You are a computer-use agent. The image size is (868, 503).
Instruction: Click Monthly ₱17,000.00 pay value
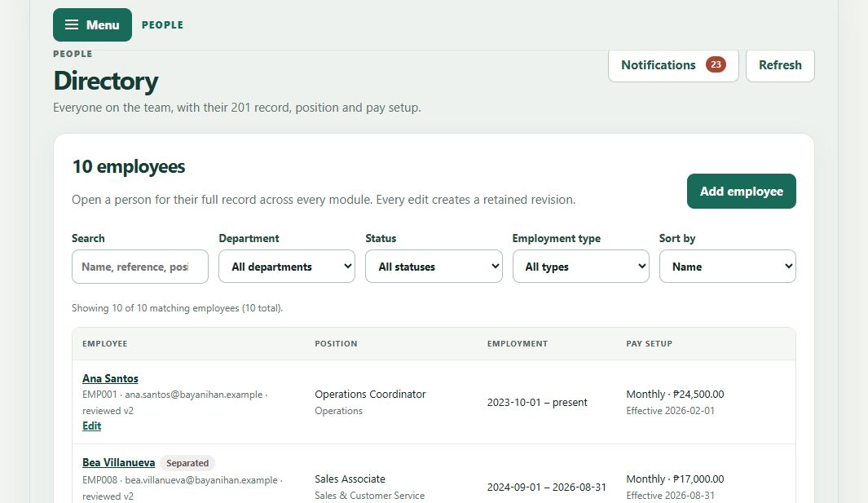coord(675,479)
